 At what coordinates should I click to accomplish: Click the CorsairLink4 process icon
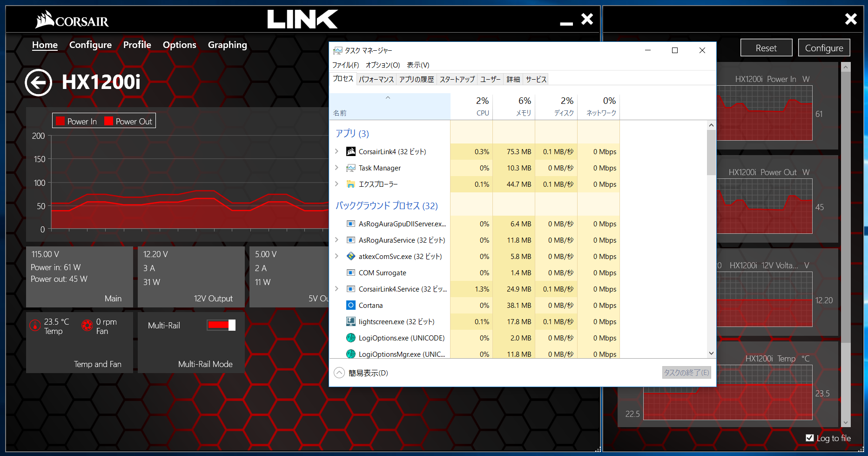coord(351,151)
